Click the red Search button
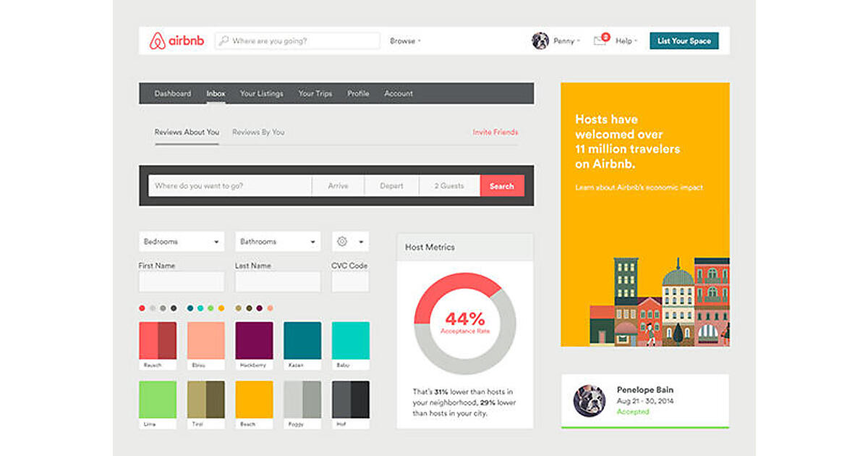Screen dimensions: 868x456 [502, 186]
